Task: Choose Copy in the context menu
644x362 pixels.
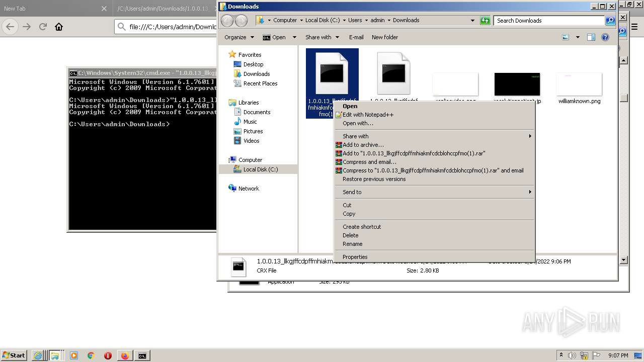Action: (x=434, y=214)
